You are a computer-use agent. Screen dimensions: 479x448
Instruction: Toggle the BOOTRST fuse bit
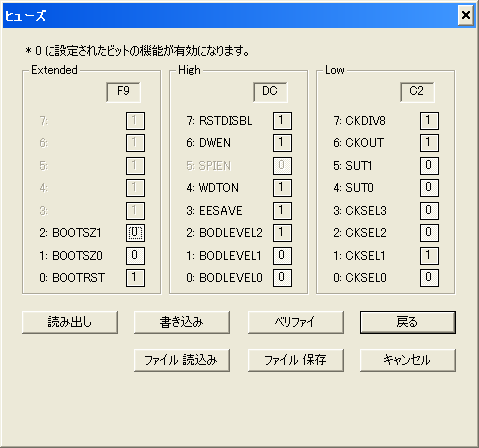tap(135, 278)
